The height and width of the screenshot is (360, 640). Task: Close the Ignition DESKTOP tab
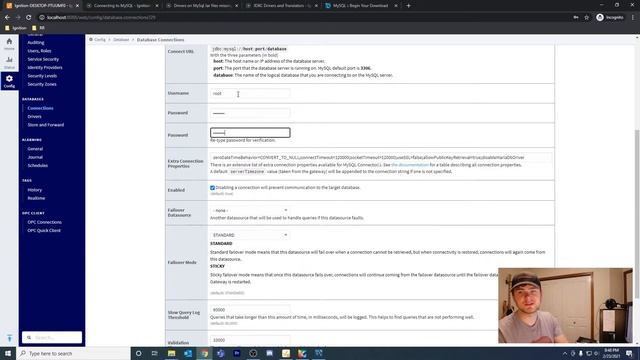pyautogui.click(x=77, y=6)
